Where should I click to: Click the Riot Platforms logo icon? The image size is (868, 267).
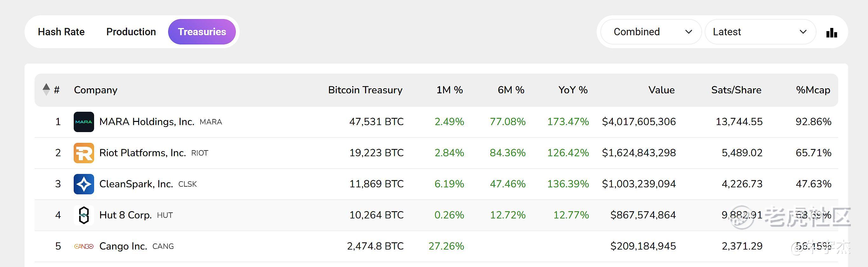[84, 153]
